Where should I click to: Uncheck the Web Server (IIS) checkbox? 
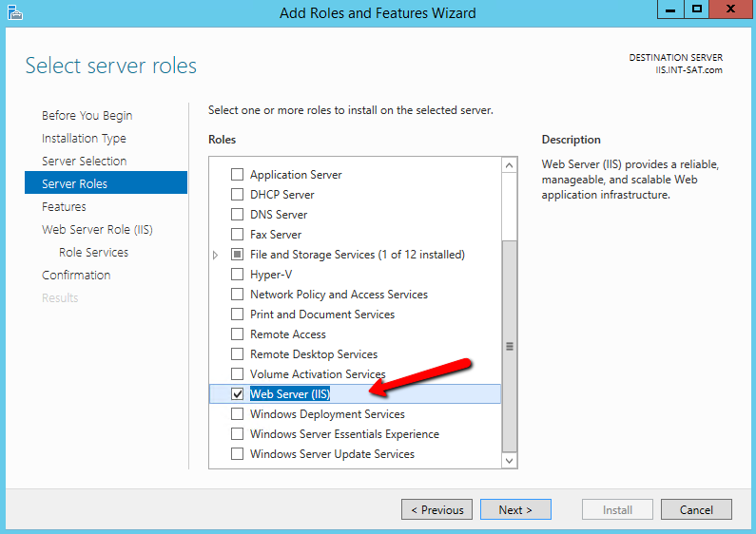point(238,394)
